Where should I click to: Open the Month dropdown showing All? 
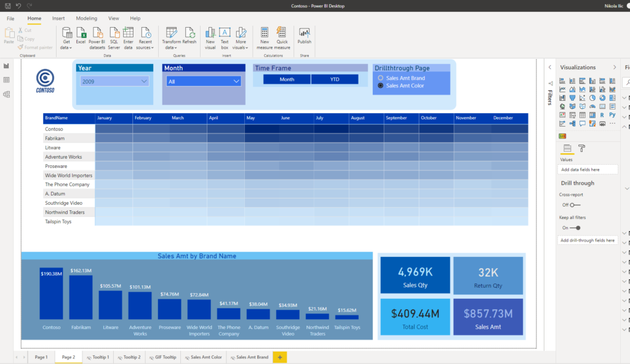[204, 82]
